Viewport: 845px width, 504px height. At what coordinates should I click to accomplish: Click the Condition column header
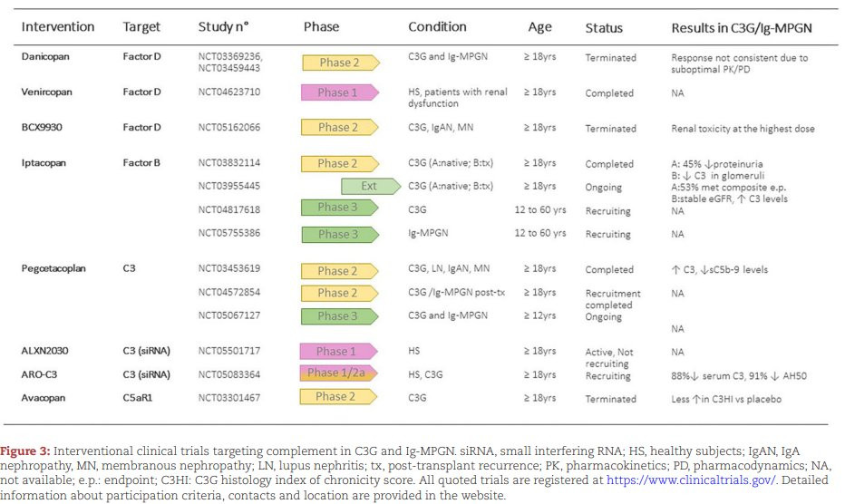[437, 27]
